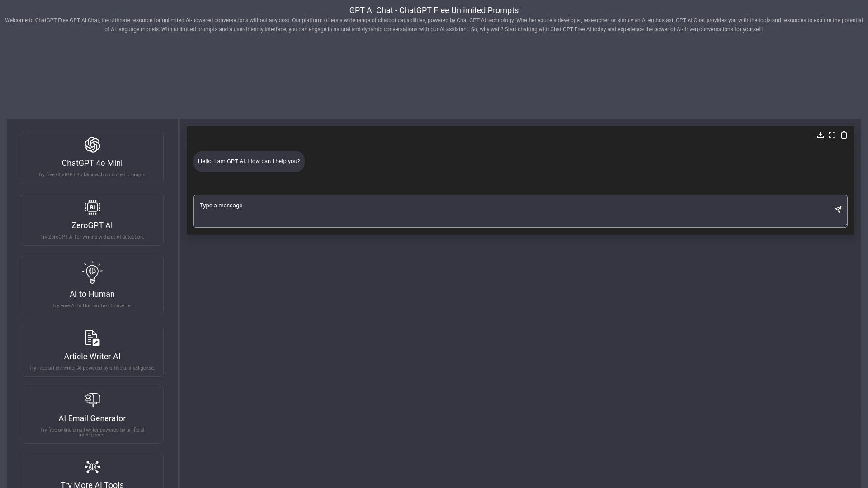Screen dimensions: 868x488
Task: Click the Try More AI Tools icon
Action: coord(92,467)
